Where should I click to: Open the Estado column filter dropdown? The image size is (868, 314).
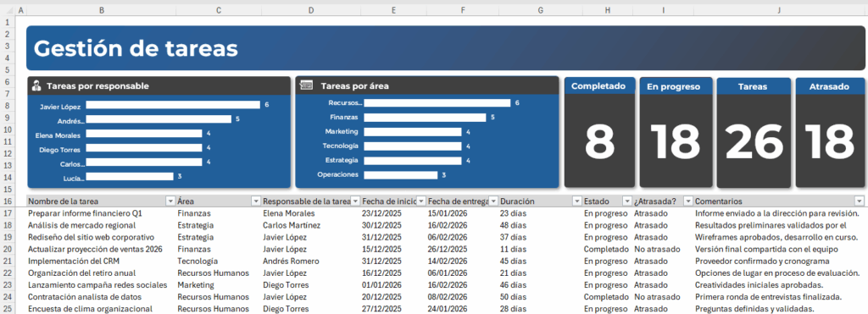pos(626,201)
